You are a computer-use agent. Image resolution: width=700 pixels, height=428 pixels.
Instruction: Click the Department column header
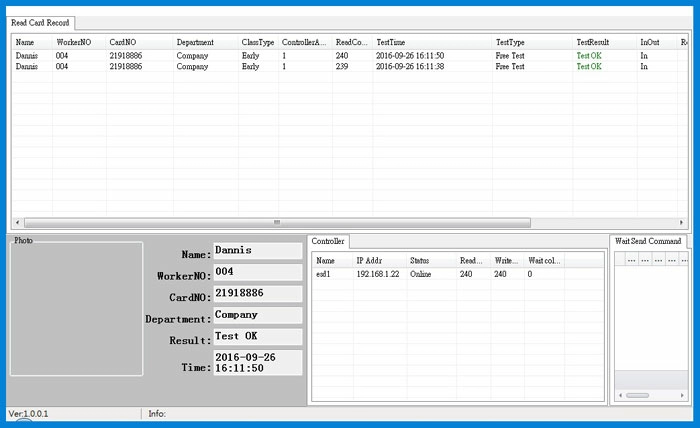(x=195, y=42)
